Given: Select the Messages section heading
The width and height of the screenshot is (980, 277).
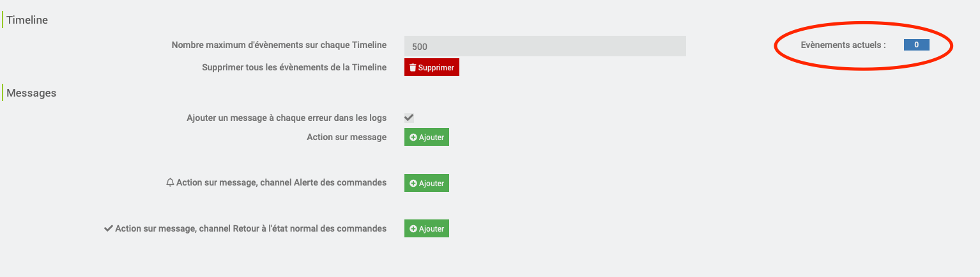Looking at the screenshot, I should click(31, 93).
